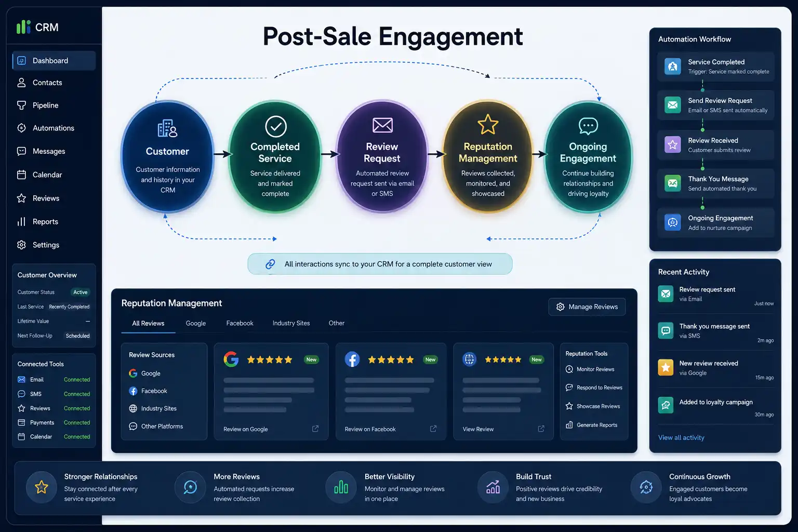Open the Industry Sites tab

click(x=291, y=323)
